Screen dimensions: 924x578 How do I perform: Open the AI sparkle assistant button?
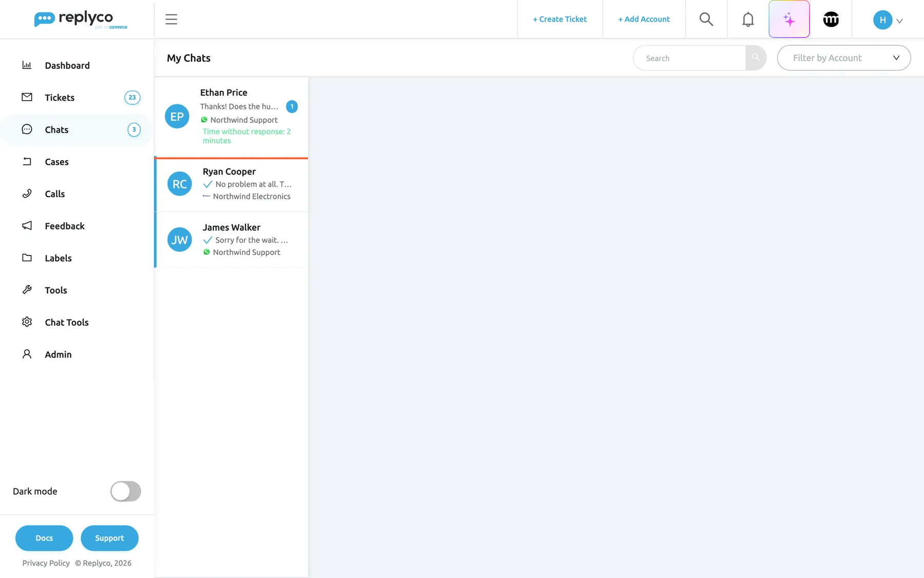pyautogui.click(x=789, y=20)
